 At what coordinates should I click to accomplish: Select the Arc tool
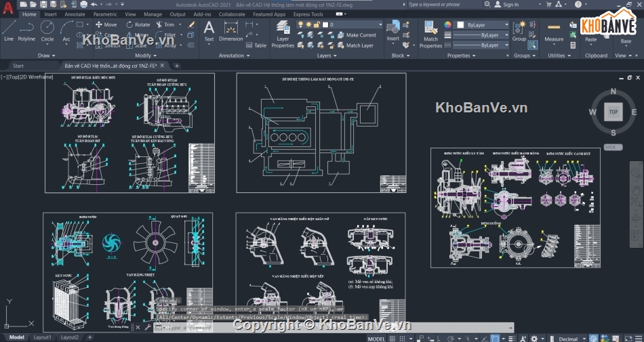[66, 30]
